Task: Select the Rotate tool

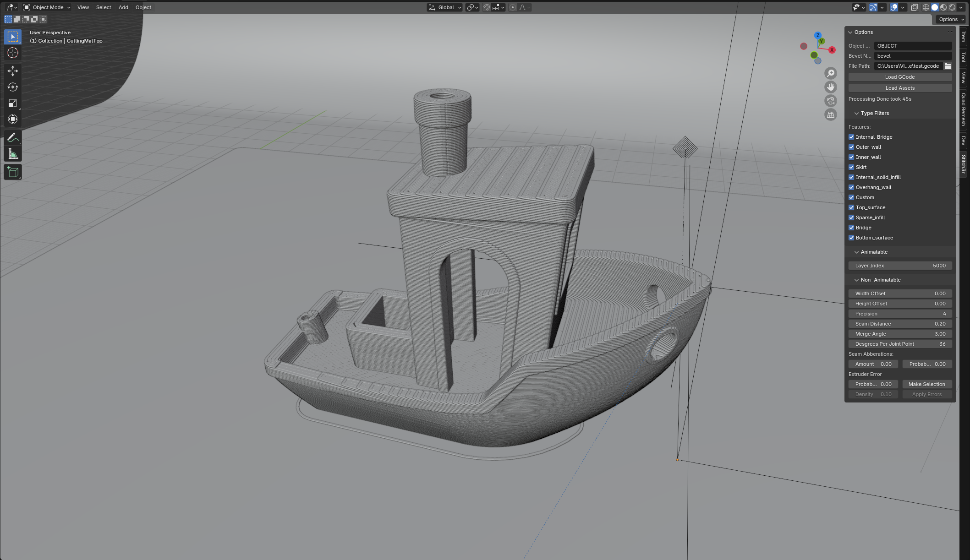Action: pos(13,87)
